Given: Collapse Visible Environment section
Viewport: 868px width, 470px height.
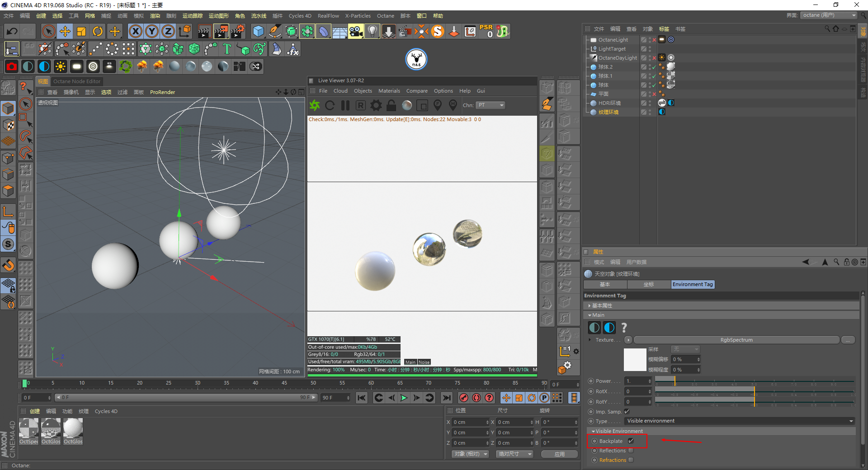Looking at the screenshot, I should pos(593,431).
